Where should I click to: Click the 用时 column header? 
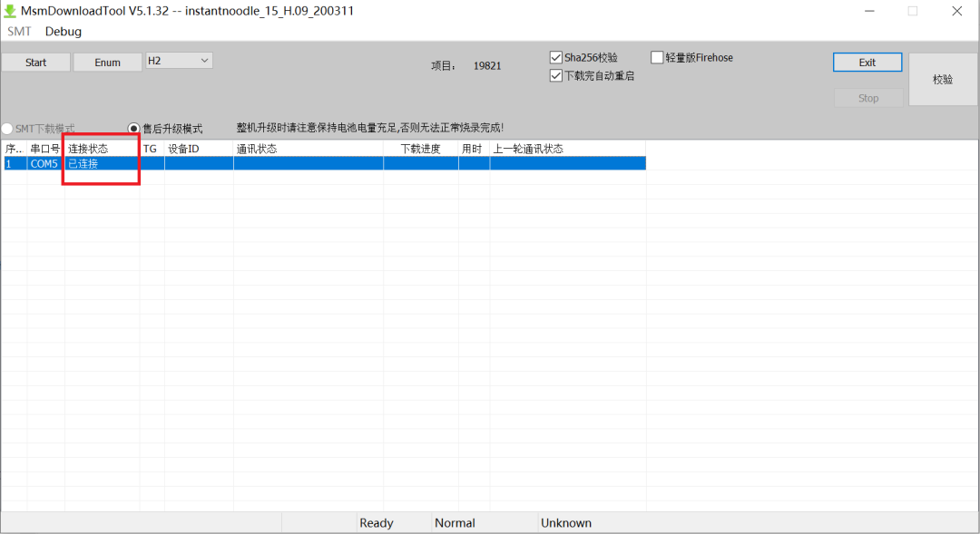pos(474,149)
